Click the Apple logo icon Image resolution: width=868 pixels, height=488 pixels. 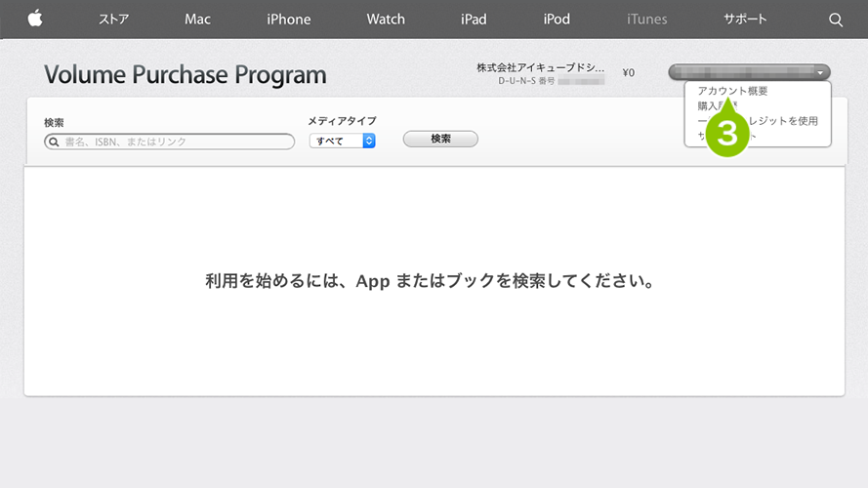pyautogui.click(x=35, y=19)
